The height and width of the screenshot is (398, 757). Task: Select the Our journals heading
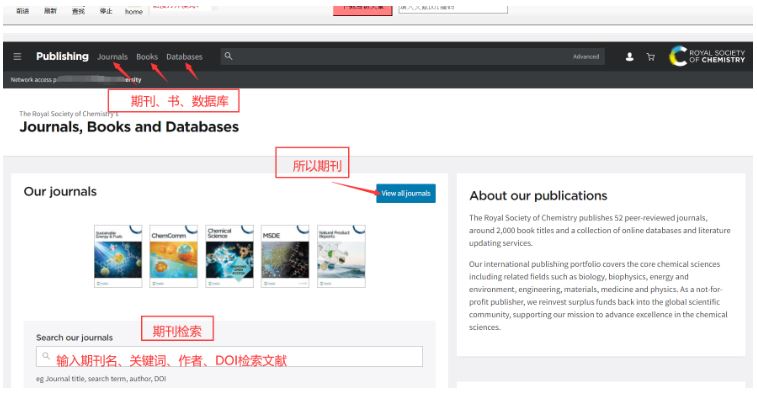60,191
